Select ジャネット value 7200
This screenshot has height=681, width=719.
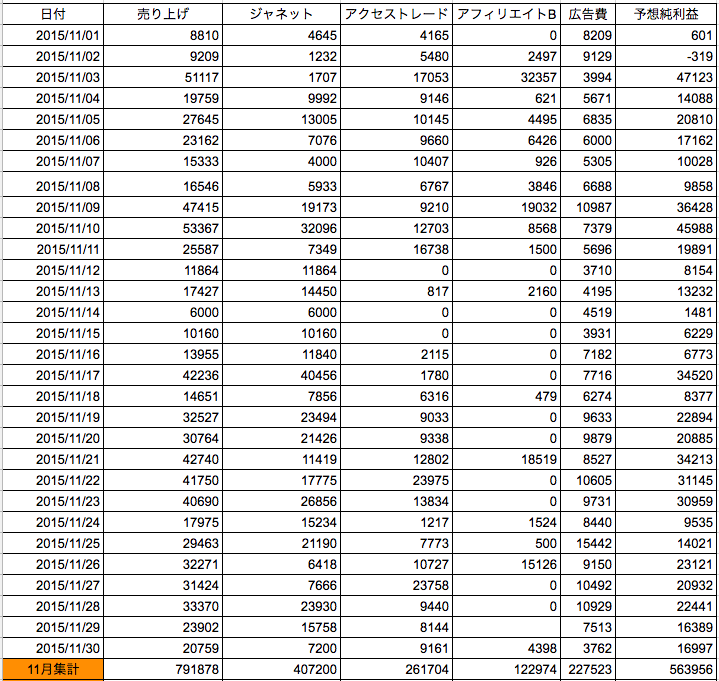(282, 649)
